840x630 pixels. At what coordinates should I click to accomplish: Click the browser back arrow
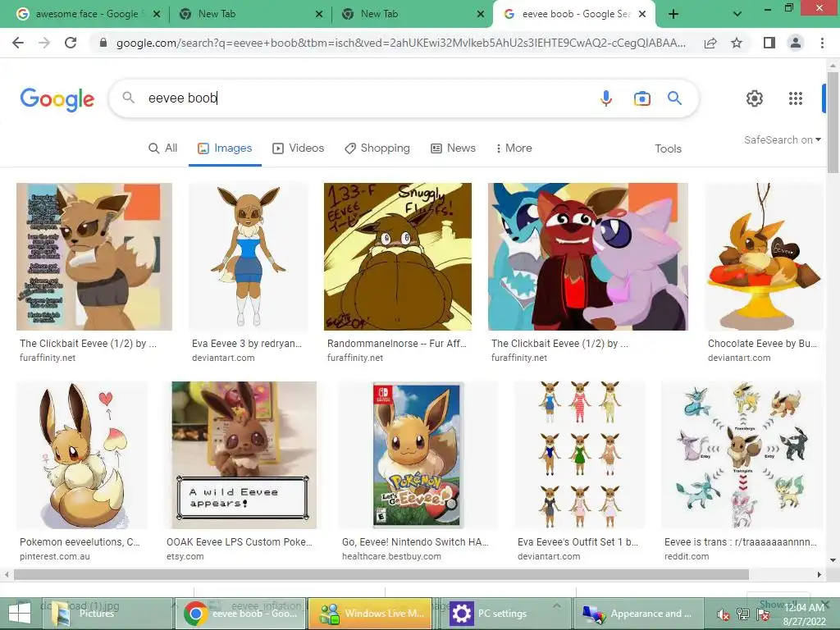[x=18, y=43]
